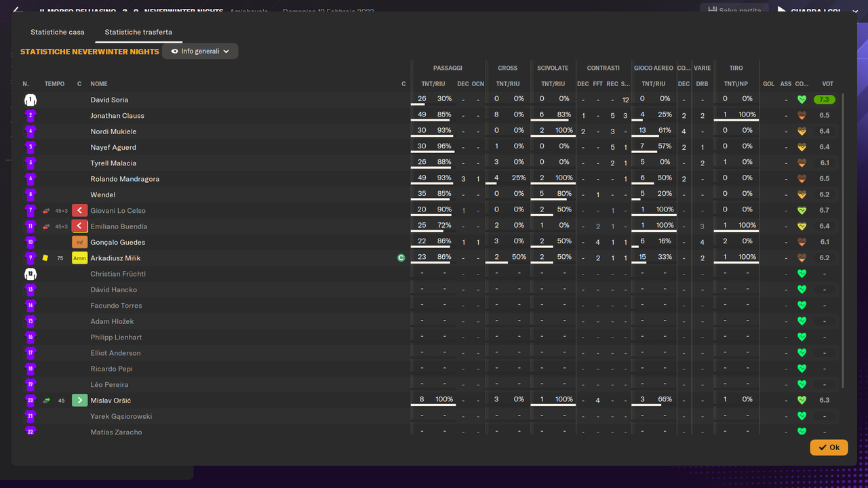
Task: Click Milik's green captain C icon
Action: click(401, 258)
